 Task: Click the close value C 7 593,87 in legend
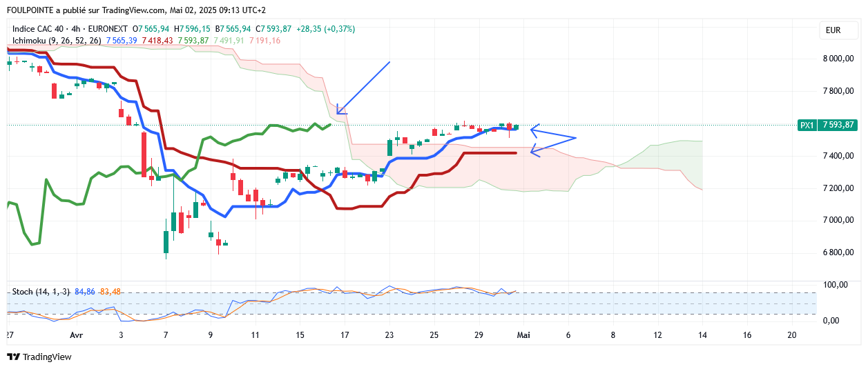coord(274,29)
